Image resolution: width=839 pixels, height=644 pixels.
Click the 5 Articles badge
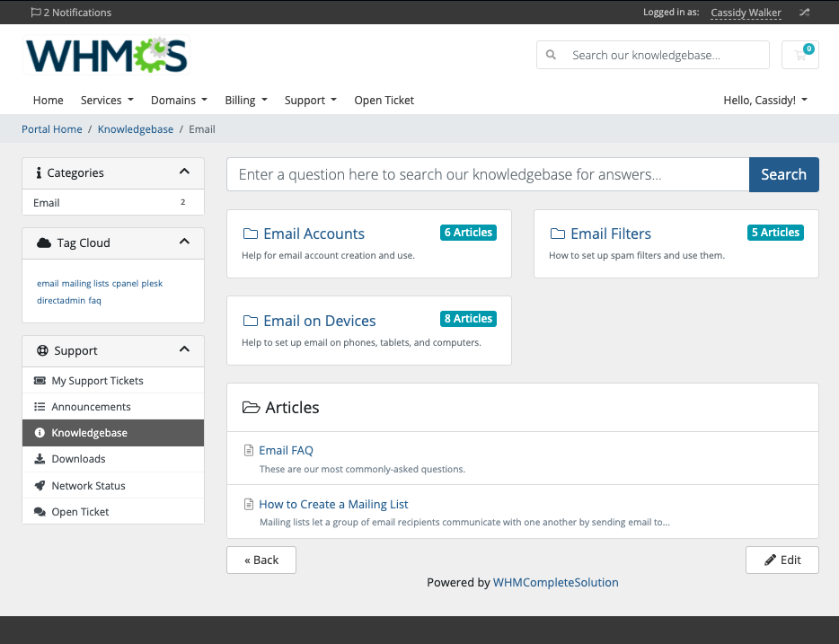775,232
